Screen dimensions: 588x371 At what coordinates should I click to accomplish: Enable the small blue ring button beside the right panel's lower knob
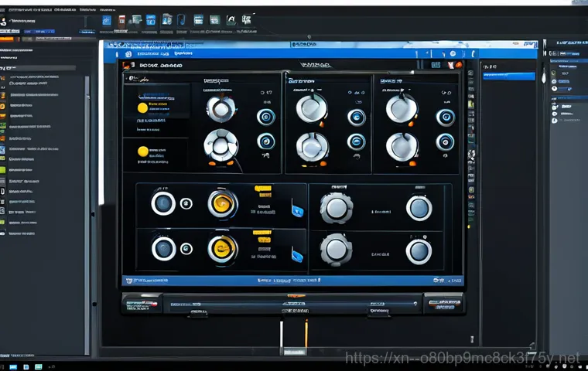pyautogui.click(x=445, y=142)
